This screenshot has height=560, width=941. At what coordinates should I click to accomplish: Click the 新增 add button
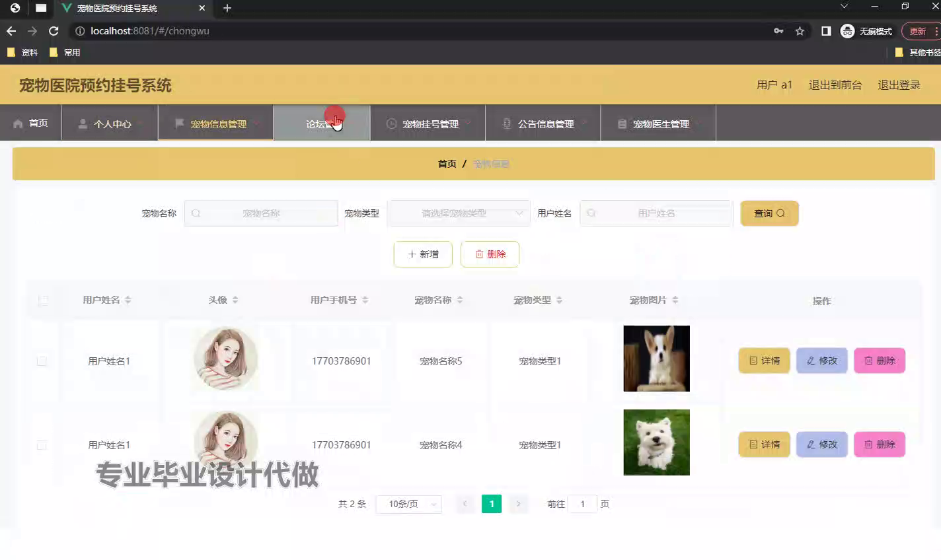423,254
